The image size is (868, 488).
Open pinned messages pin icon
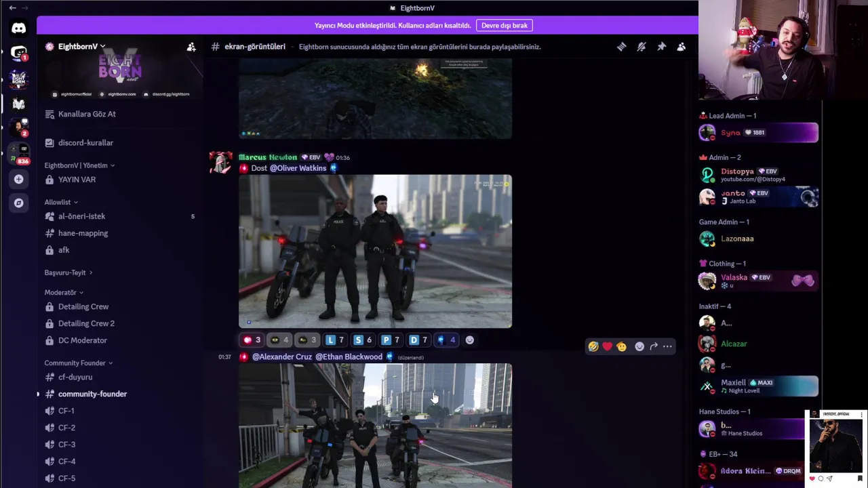pos(661,47)
